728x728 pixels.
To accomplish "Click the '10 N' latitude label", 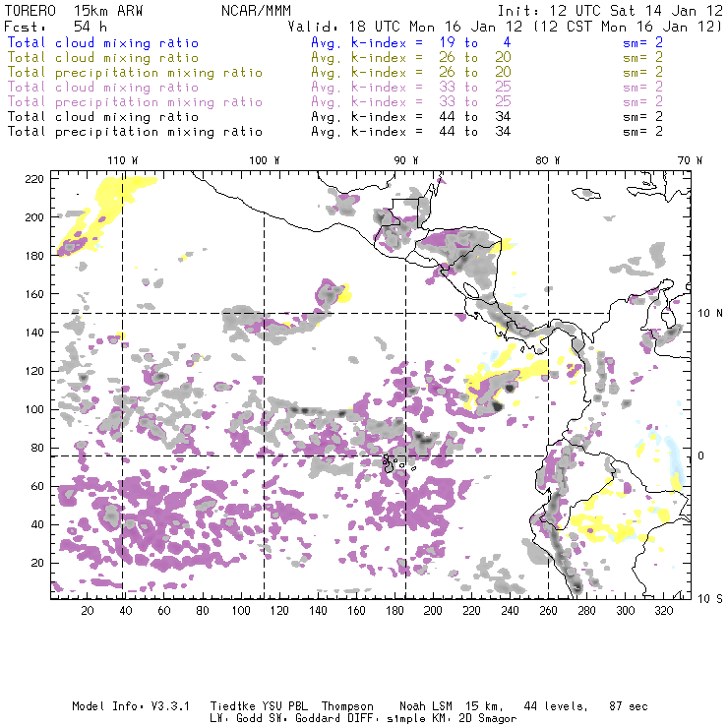I will (710, 314).
